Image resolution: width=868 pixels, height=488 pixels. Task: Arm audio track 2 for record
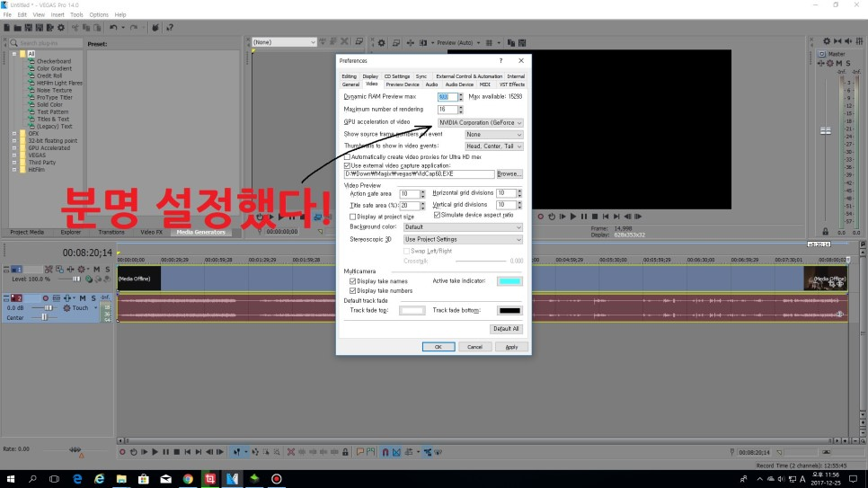[46, 298]
